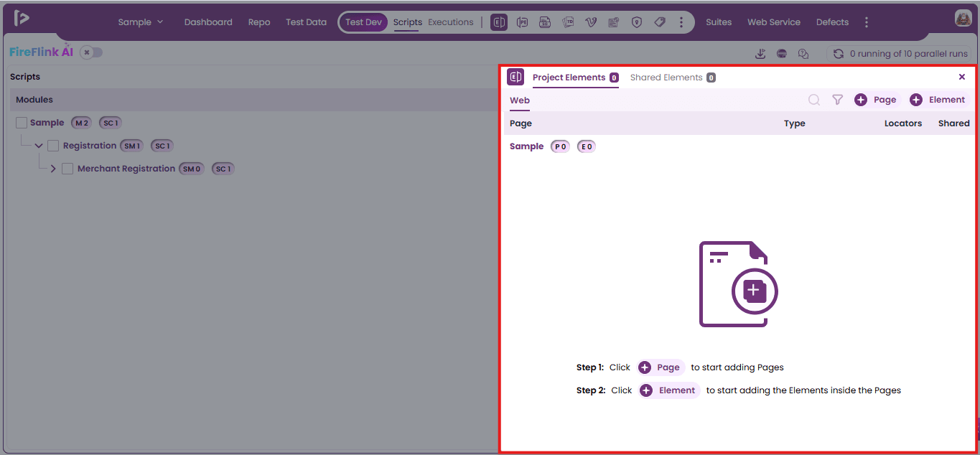Screen dimensions: 980x455
Task: Select the Web platform tab
Action: pyautogui.click(x=520, y=100)
